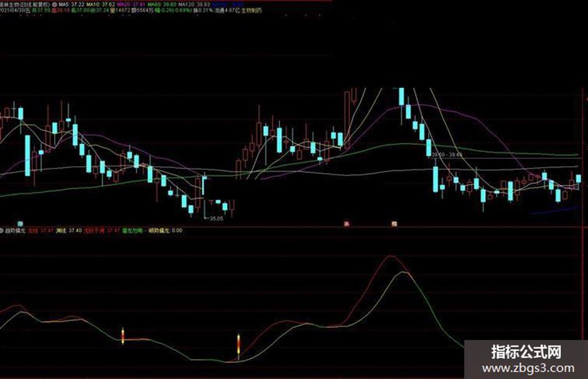This screenshot has width=588, height=379.
Task: Click the cyan info marker at chart bottom-left
Action: (21, 223)
